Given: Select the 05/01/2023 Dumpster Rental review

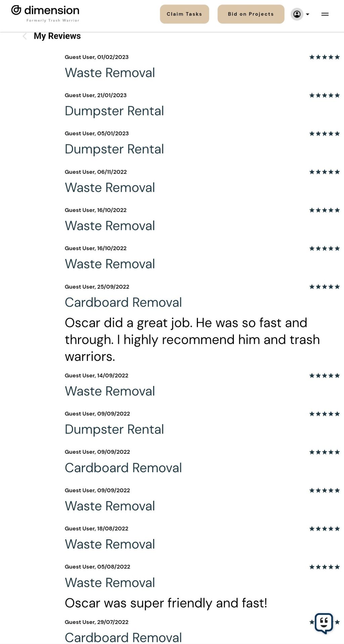Looking at the screenshot, I should [114, 149].
